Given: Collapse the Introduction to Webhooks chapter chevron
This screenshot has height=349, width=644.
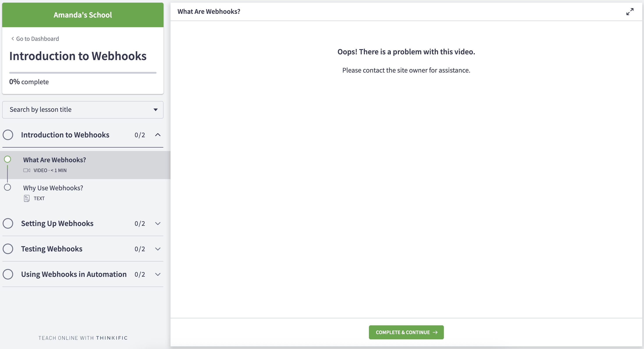Looking at the screenshot, I should point(158,135).
